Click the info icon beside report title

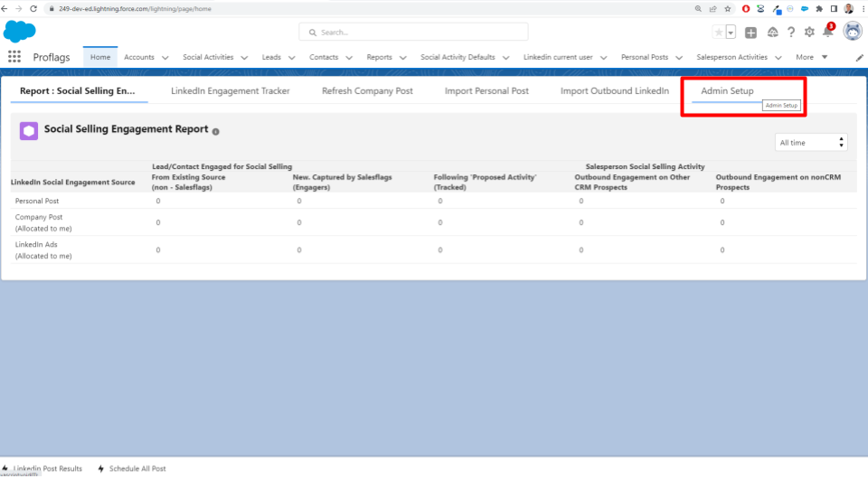pos(216,132)
